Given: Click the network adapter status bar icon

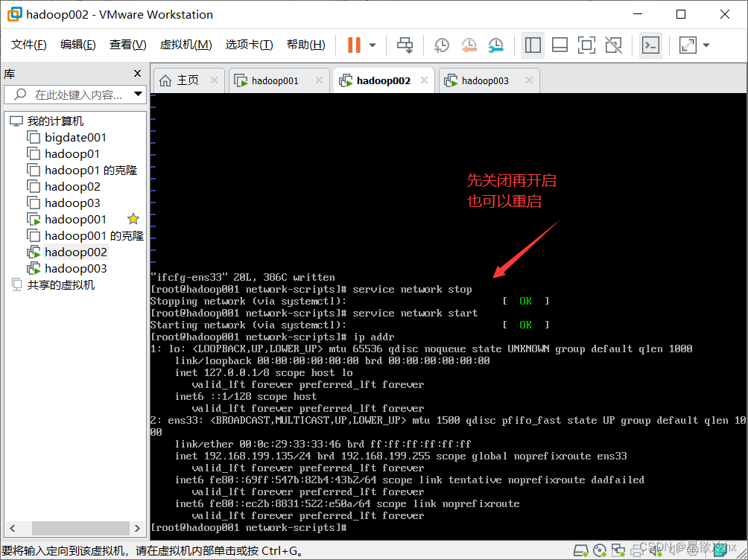Looking at the screenshot, I should (x=618, y=551).
